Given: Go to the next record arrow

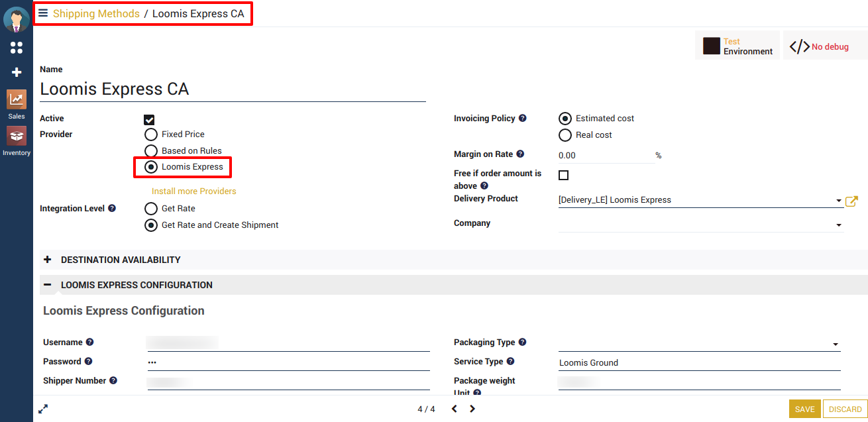Looking at the screenshot, I should point(472,409).
